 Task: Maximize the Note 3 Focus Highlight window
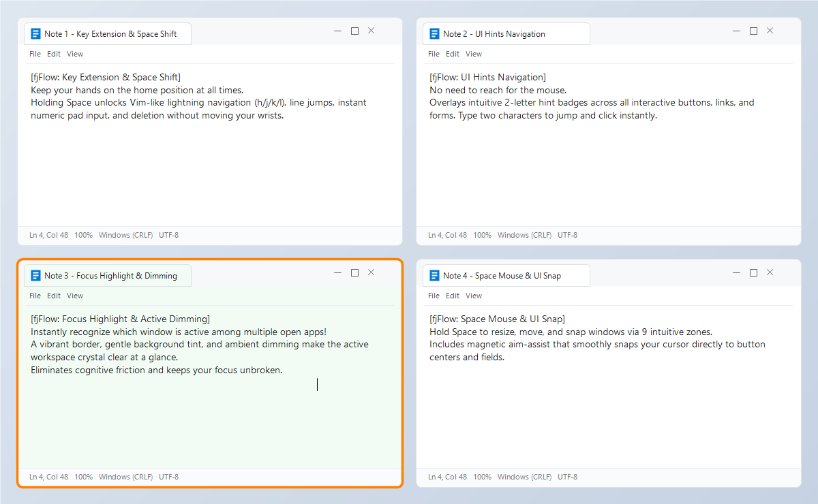click(354, 272)
